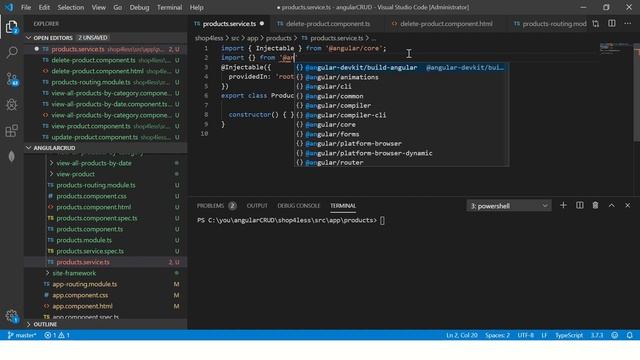Click Spaces: 2 indentation setting
The image size is (640, 360).
tap(497, 335)
